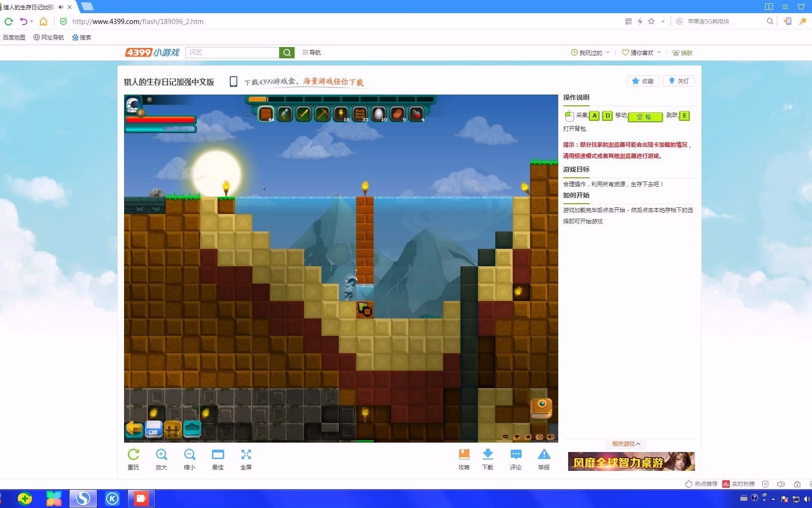Viewport: 812px width, 508px height.
Task: Click the small trophy icon in game corner
Action: coord(517,437)
